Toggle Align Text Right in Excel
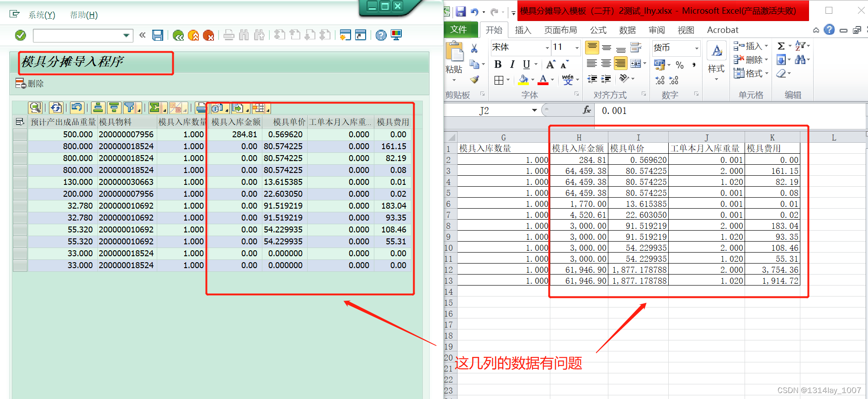The width and height of the screenshot is (868, 399). pyautogui.click(x=621, y=63)
